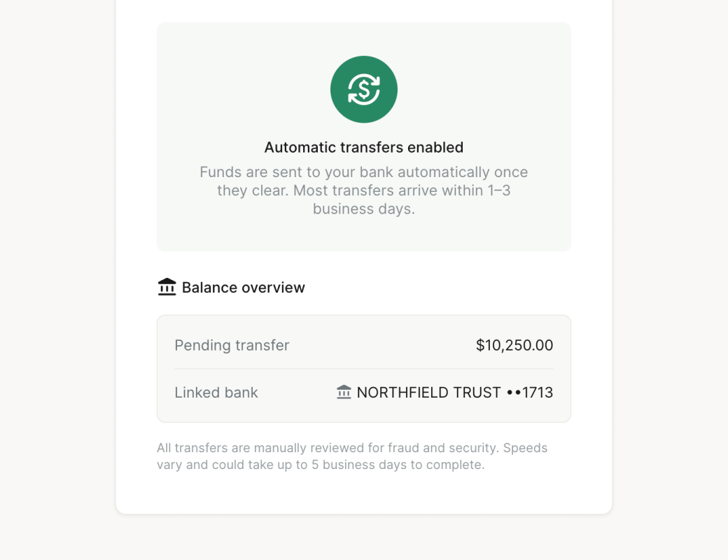
Task: Select the Automatic transfers enabled heading
Action: tap(364, 147)
